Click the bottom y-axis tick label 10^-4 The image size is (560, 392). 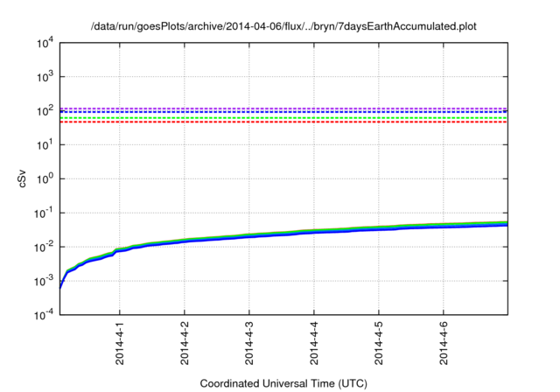point(44,314)
